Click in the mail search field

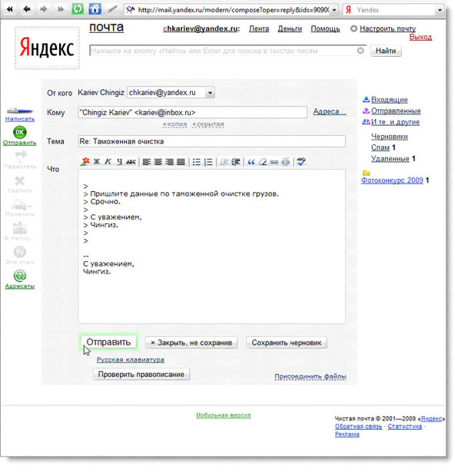point(223,51)
